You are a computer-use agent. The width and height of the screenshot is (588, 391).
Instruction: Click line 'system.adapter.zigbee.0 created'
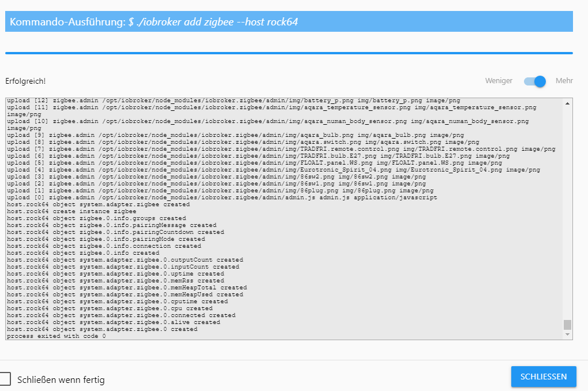102,329
